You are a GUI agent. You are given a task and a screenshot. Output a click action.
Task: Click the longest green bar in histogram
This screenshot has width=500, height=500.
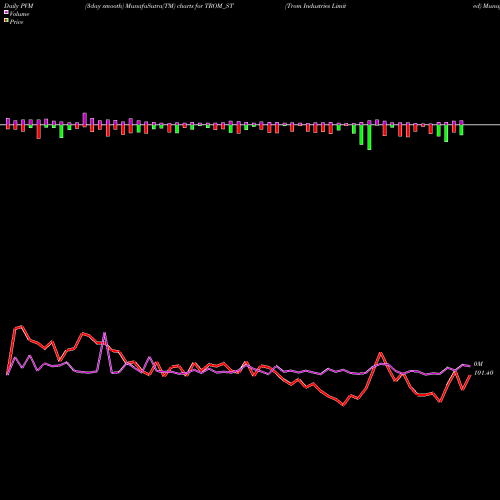coord(369,137)
